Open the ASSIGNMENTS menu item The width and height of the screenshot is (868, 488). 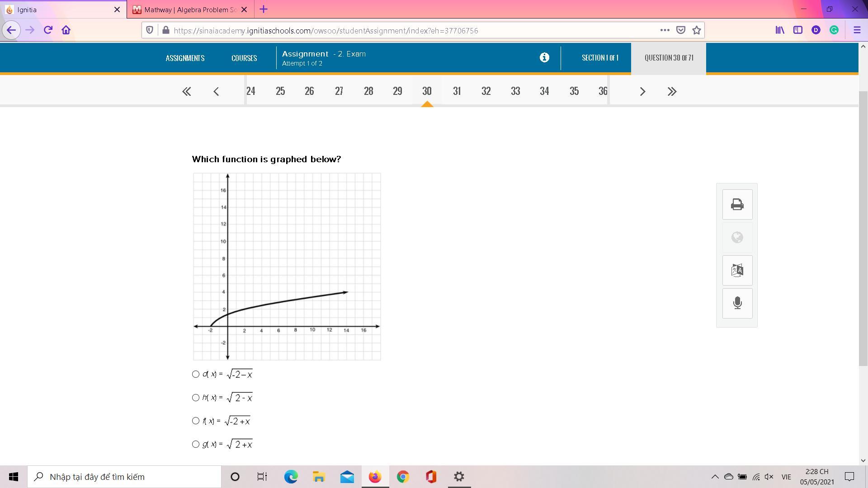point(185,58)
